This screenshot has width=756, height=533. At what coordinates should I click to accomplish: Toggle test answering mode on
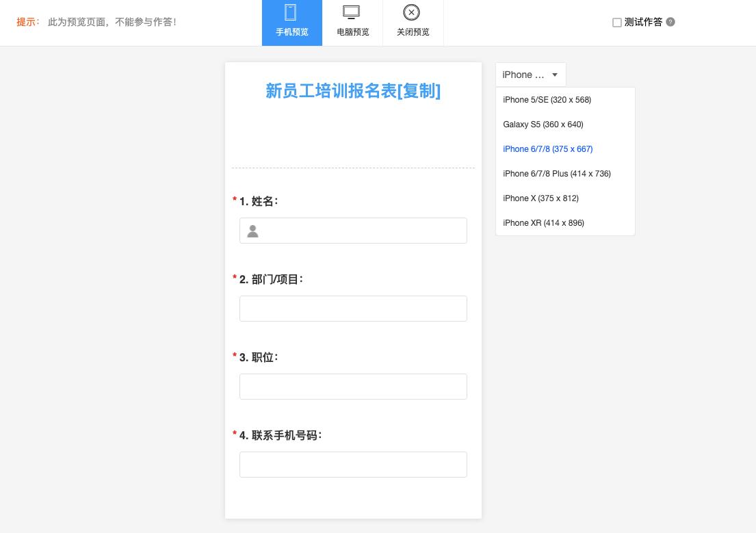point(616,23)
